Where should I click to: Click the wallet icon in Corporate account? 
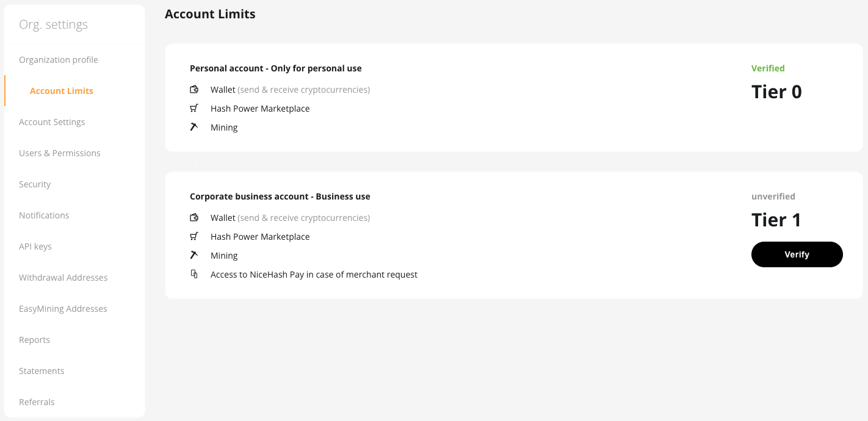(194, 218)
